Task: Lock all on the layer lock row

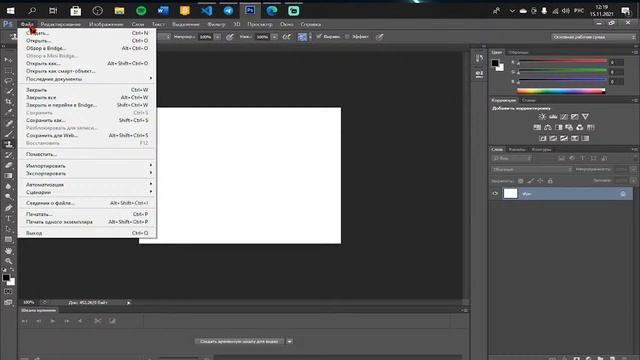Action: click(550, 181)
